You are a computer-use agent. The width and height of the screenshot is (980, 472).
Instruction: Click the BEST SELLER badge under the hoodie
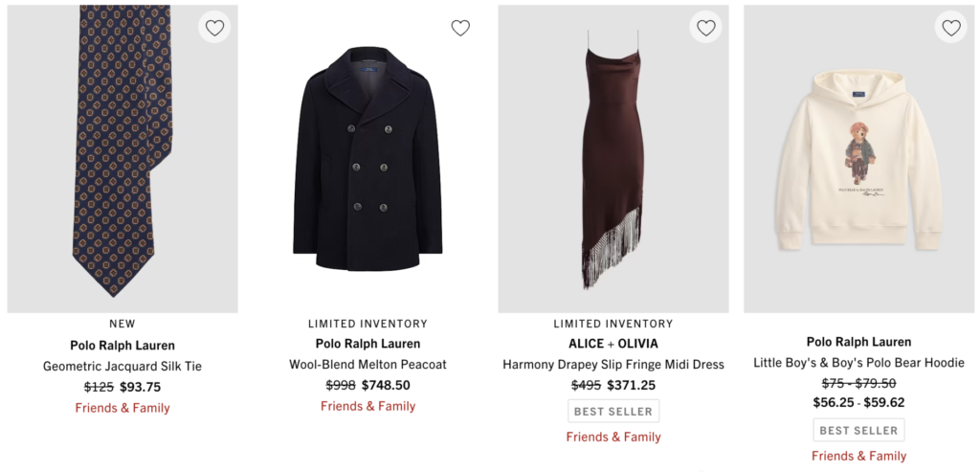tap(858, 430)
